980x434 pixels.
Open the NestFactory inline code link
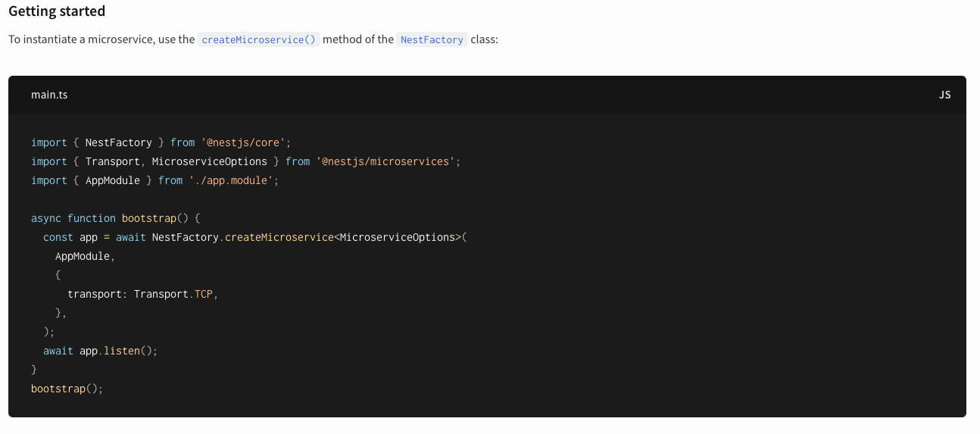coord(432,39)
